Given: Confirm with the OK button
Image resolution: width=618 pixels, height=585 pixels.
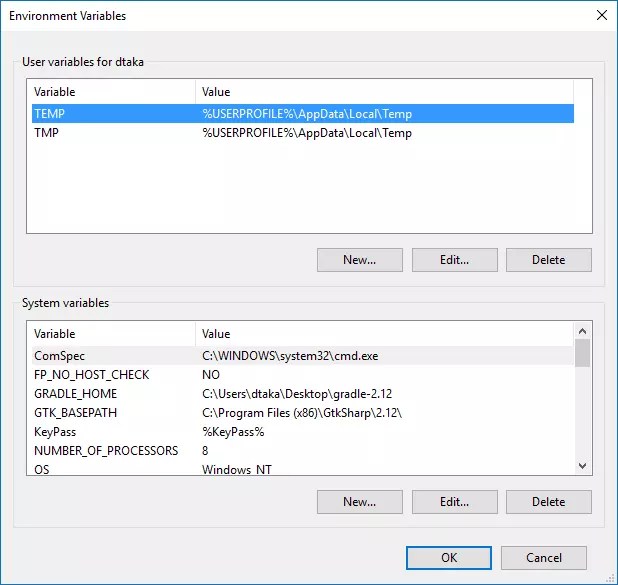Looking at the screenshot, I should (449, 558).
